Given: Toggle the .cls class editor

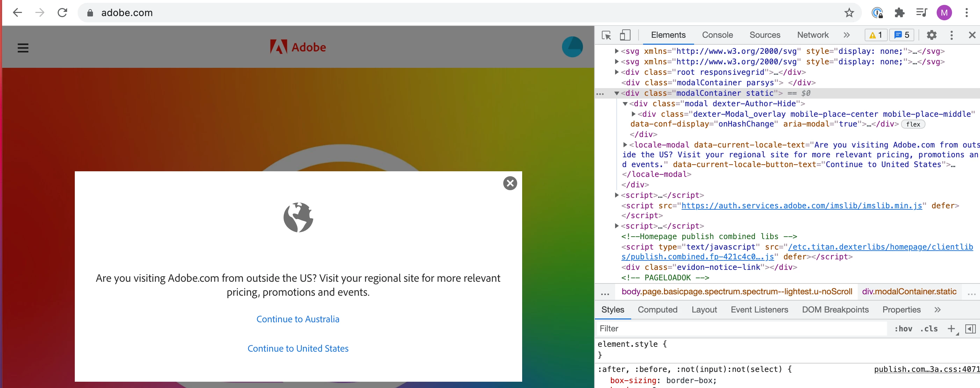Looking at the screenshot, I should click(x=929, y=329).
